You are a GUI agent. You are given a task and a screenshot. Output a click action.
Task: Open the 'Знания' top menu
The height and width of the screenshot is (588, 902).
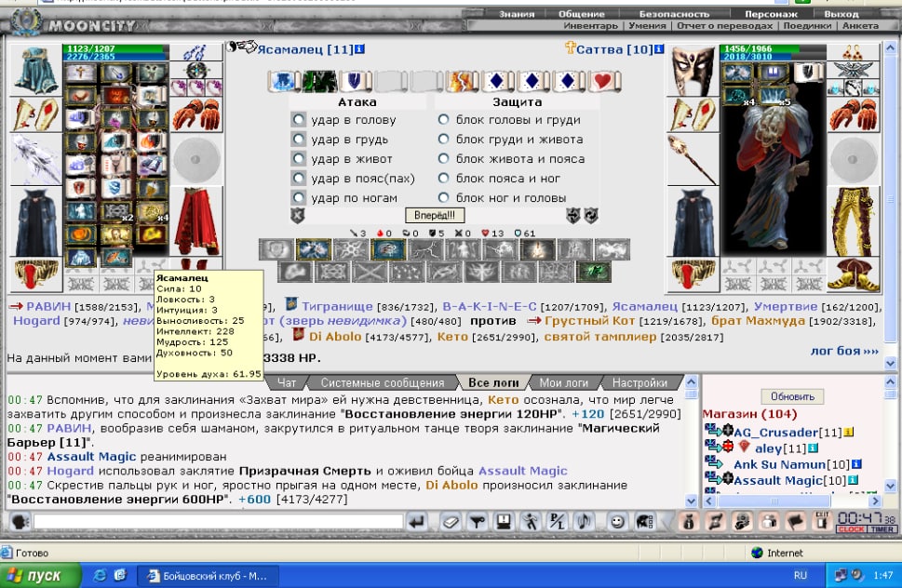(x=517, y=14)
